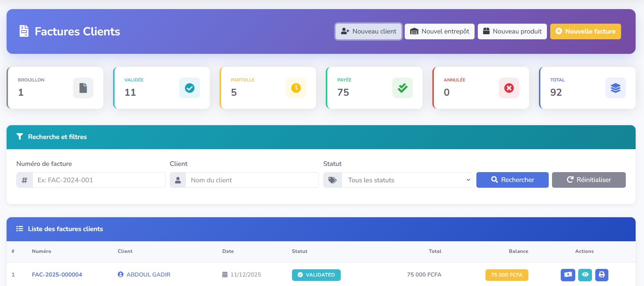Click the 75 000 FCFA total cell

424,275
